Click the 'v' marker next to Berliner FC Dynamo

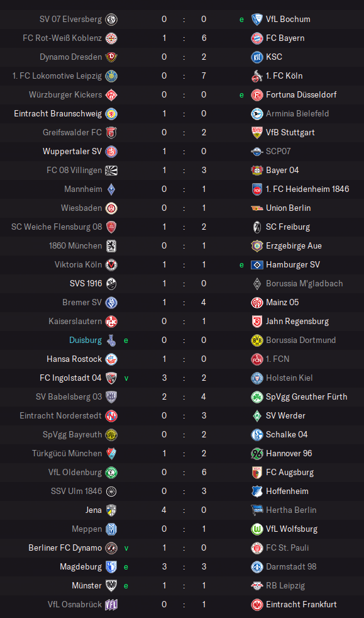[x=126, y=548]
